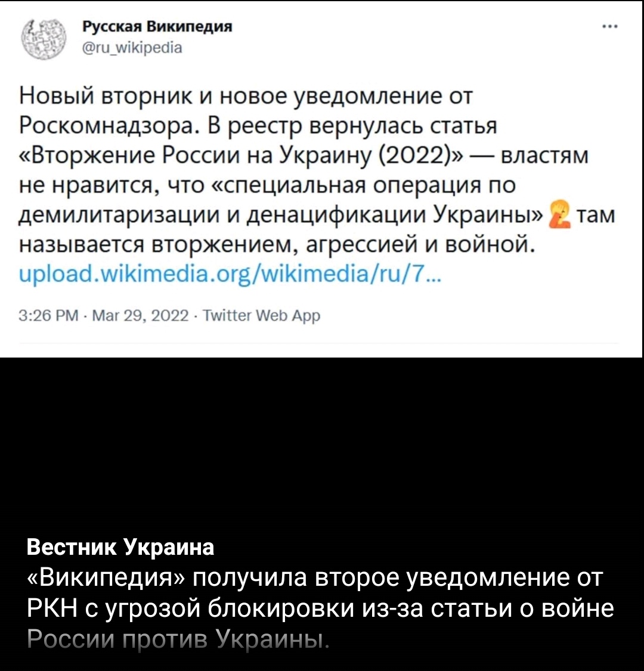
Task: Click the 3:26 PM timestamp
Action: (x=49, y=316)
